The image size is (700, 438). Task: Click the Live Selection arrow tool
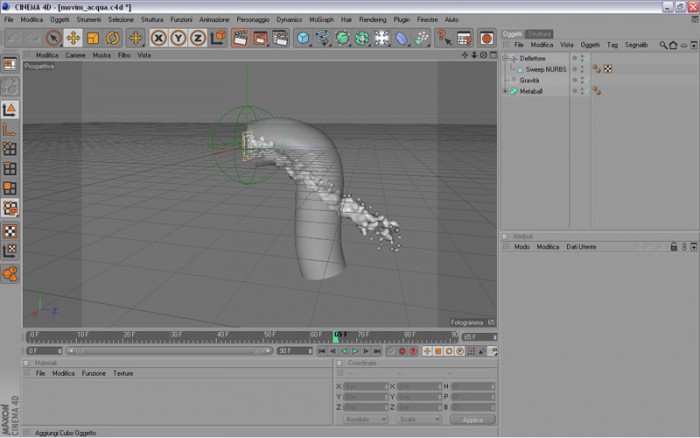pos(54,38)
